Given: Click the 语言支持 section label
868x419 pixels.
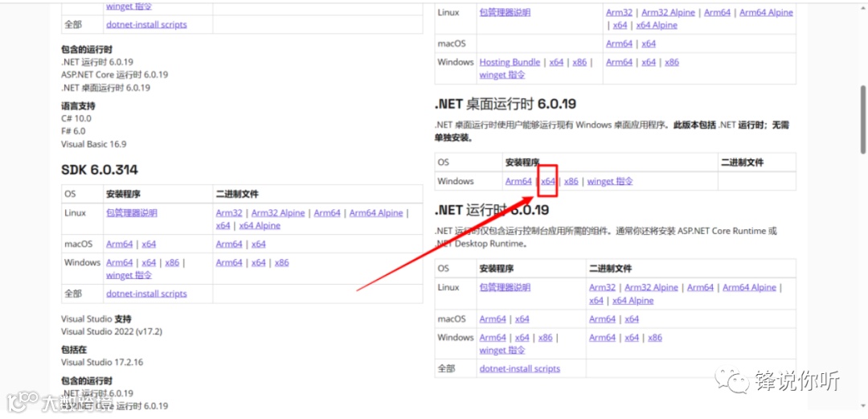Looking at the screenshot, I should pos(78,106).
